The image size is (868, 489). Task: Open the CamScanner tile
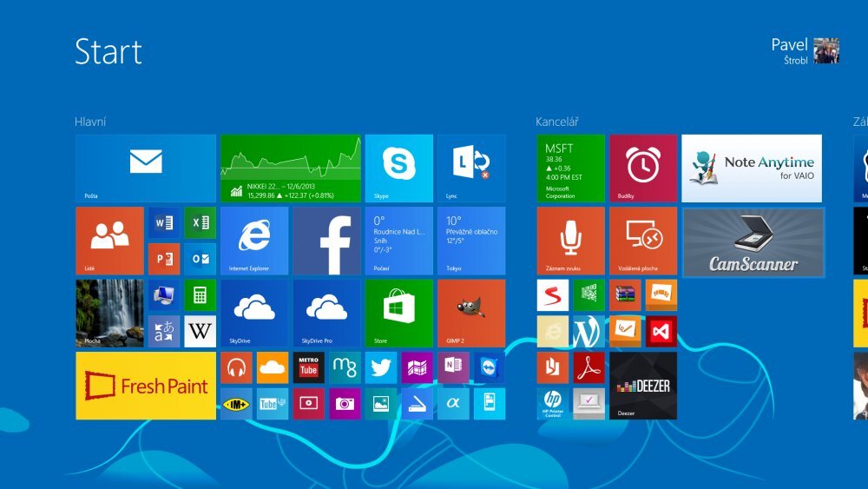coord(753,241)
